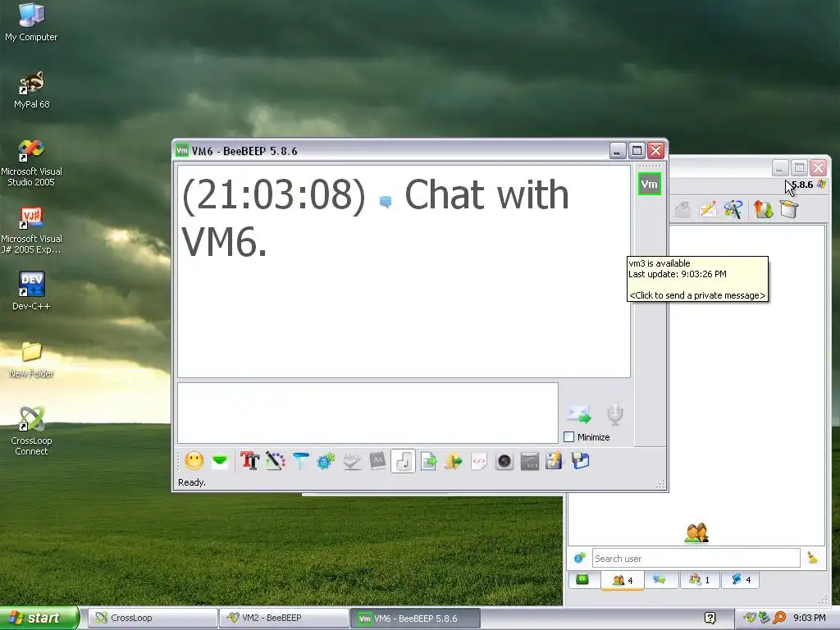Click the microphone voice message icon

[x=615, y=414]
